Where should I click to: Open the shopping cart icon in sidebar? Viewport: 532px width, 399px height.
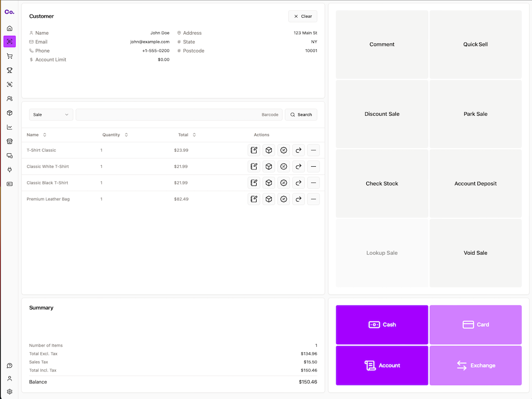click(x=9, y=56)
